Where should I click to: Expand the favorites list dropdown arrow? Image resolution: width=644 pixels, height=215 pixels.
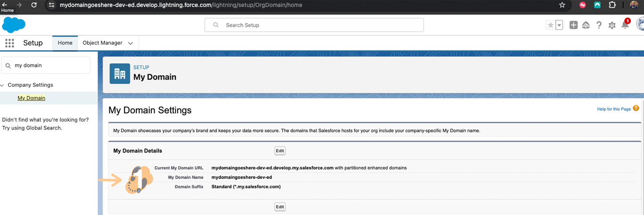(x=559, y=25)
